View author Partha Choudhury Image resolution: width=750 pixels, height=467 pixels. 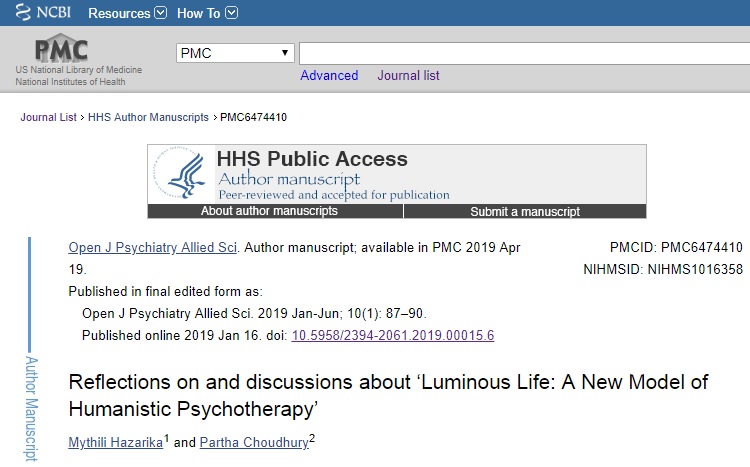click(x=253, y=441)
